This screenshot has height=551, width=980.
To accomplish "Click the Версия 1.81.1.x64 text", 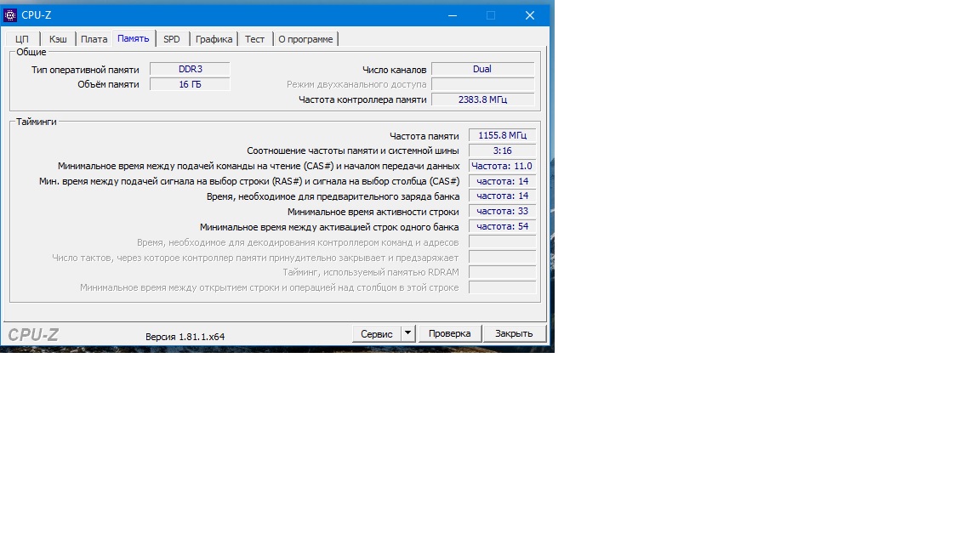I will pyautogui.click(x=185, y=337).
